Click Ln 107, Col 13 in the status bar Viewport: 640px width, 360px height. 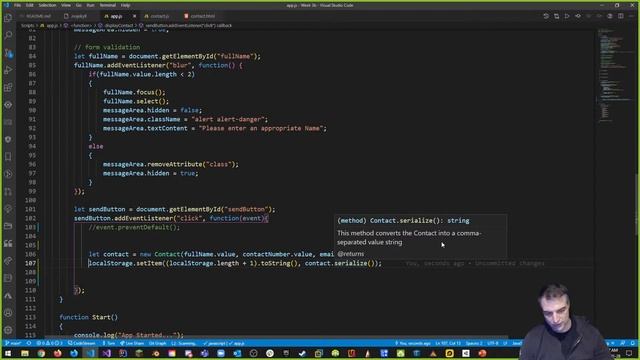pos(448,343)
